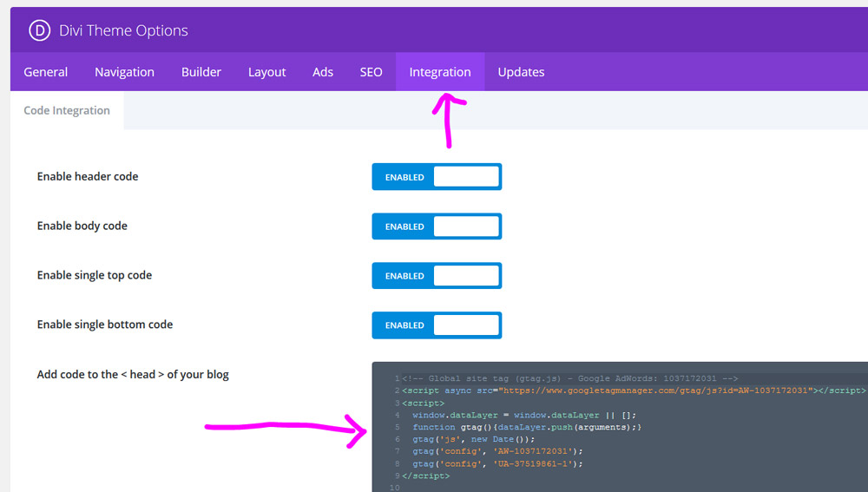
Task: Click the 'UA-37519861-1' config line
Action: [x=497, y=463]
